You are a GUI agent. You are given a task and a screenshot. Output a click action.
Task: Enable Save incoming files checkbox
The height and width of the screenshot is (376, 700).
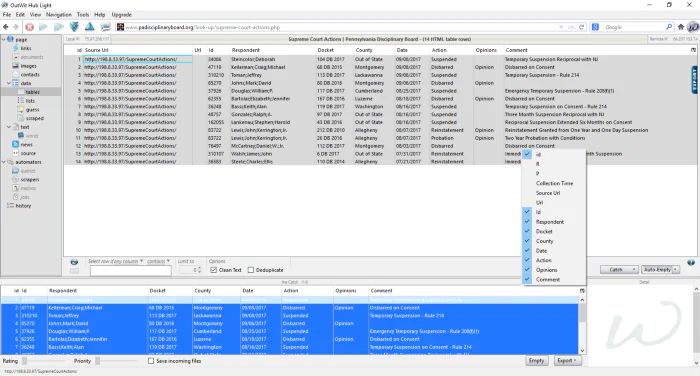tap(151, 361)
